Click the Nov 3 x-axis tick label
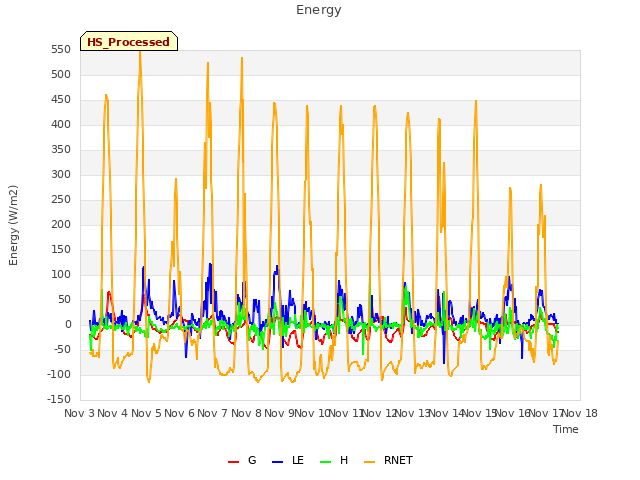Viewport: 640px width, 480px height. click(79, 413)
